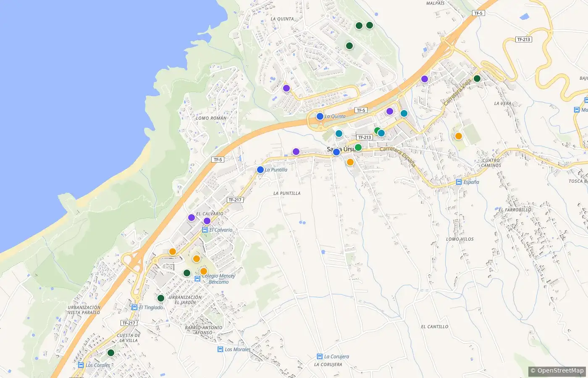Open the Los Corales bus stop icon
The width and height of the screenshot is (588, 378).
coord(81,365)
